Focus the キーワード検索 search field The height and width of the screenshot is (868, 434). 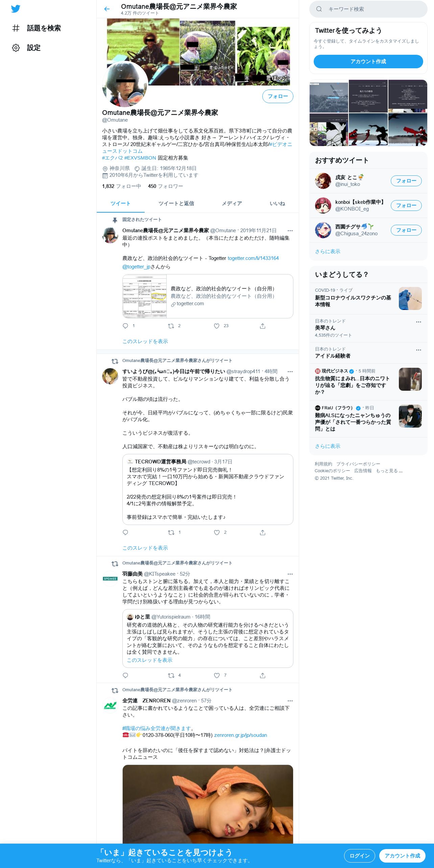(368, 9)
